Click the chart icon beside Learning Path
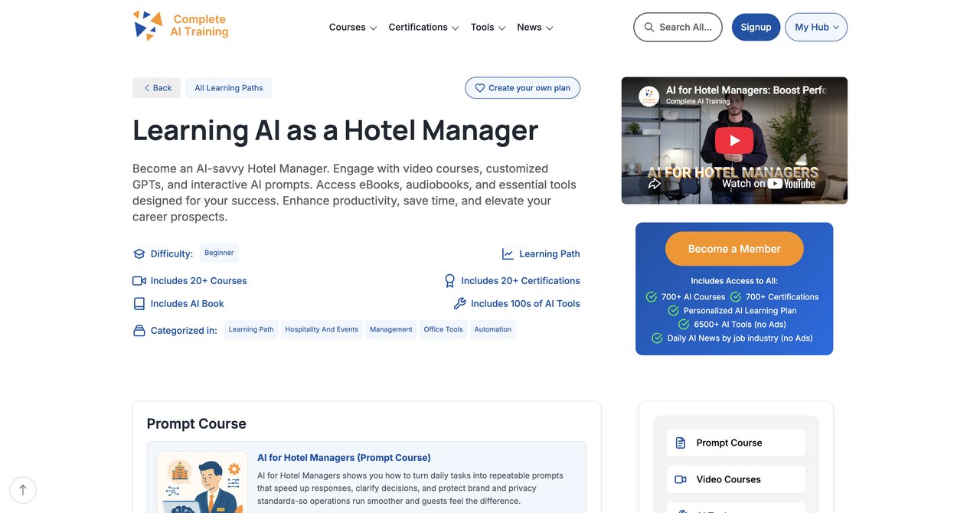Viewport: 980px width, 513px height. click(508, 254)
